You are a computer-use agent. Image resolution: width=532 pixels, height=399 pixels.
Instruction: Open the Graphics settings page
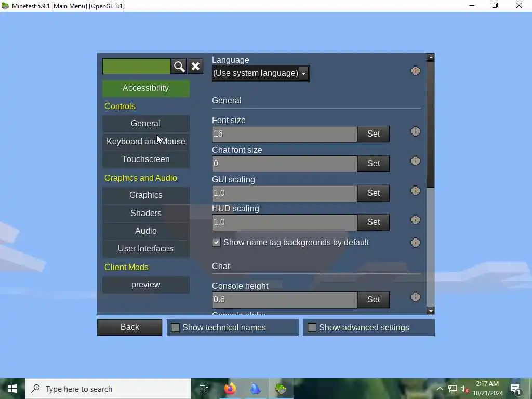(146, 195)
